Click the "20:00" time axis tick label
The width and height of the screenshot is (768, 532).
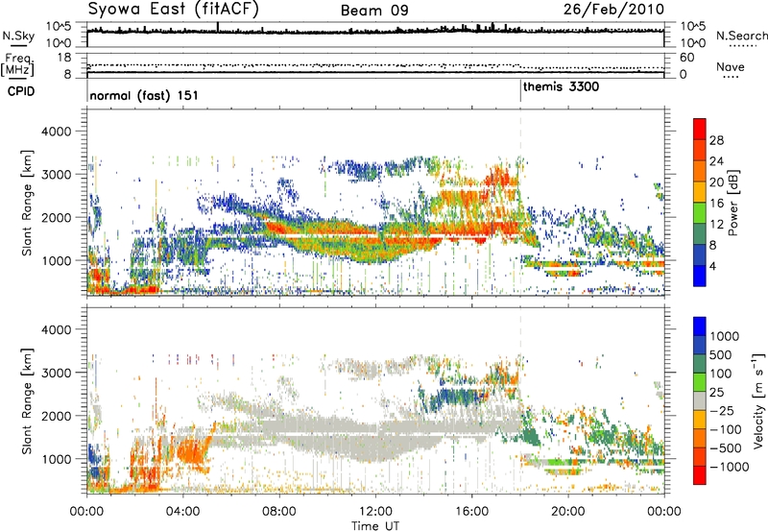pos(567,512)
